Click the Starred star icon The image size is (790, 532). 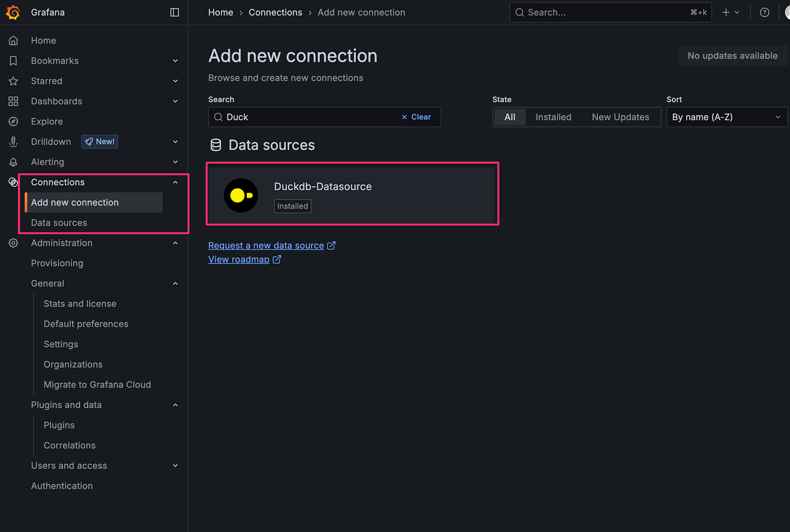(x=13, y=81)
